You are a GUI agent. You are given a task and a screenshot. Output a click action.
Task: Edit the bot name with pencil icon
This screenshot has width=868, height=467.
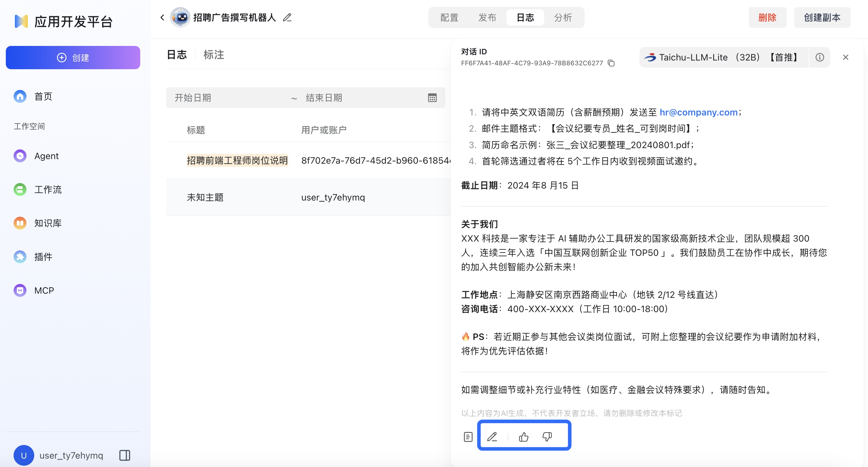287,17
